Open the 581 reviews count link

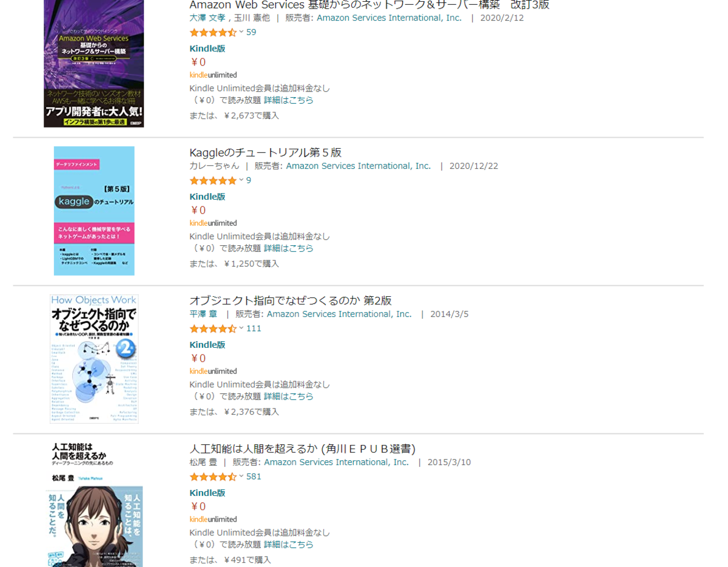pyautogui.click(x=254, y=477)
